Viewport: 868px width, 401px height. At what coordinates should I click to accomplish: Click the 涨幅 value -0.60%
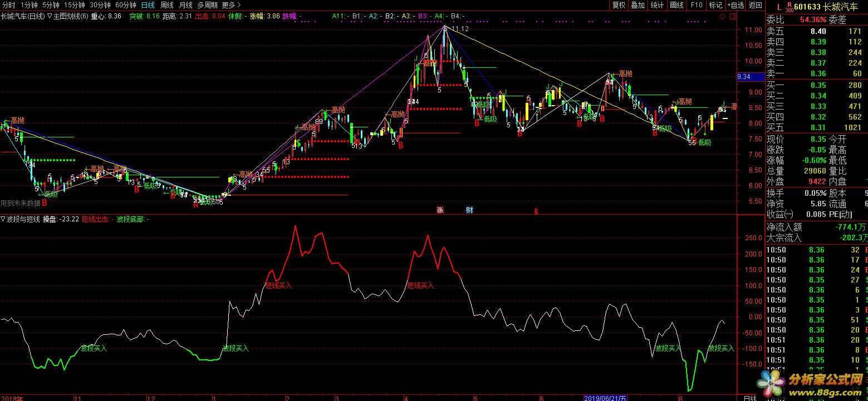coord(813,160)
